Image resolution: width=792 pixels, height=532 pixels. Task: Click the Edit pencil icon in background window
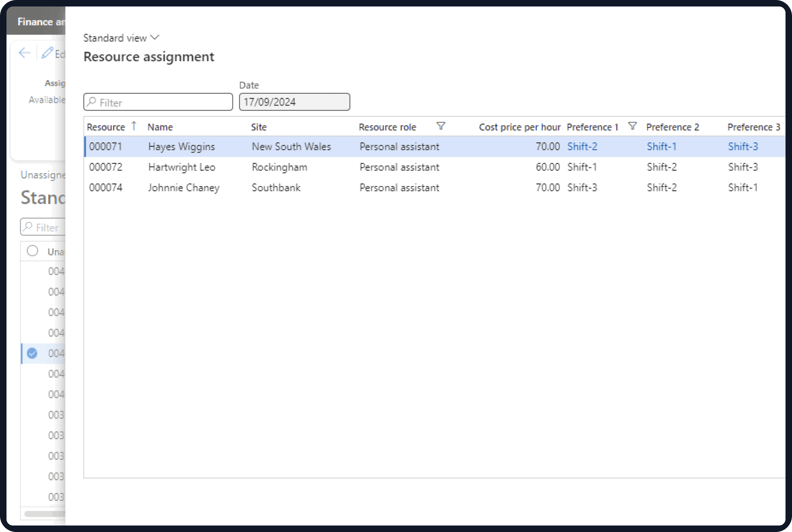pos(47,53)
